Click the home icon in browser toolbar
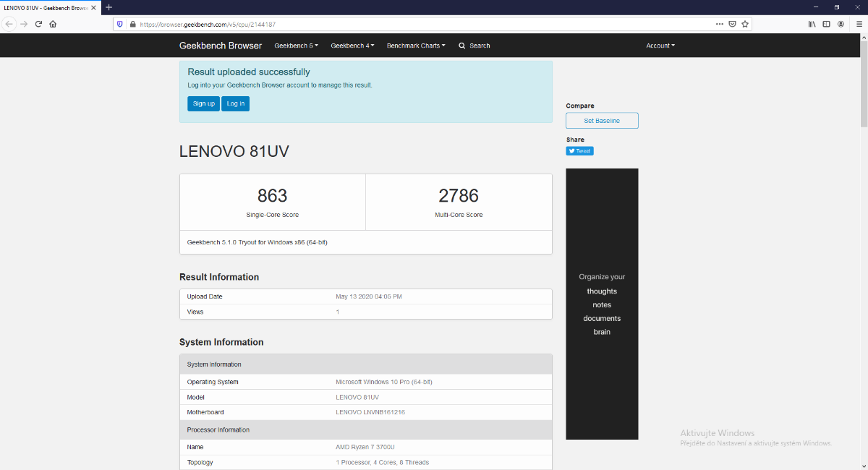This screenshot has width=868, height=470. point(53,24)
